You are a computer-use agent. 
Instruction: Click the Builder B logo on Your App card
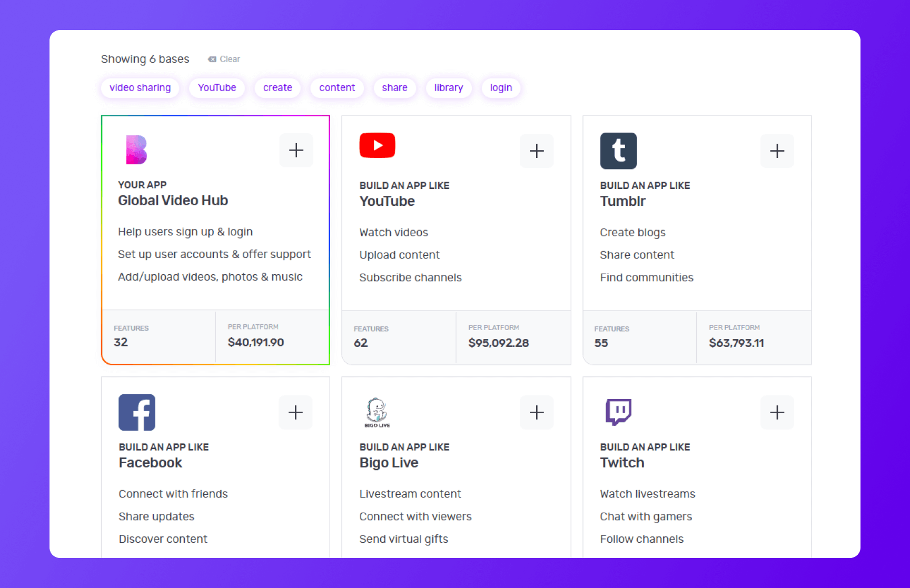coord(136,150)
